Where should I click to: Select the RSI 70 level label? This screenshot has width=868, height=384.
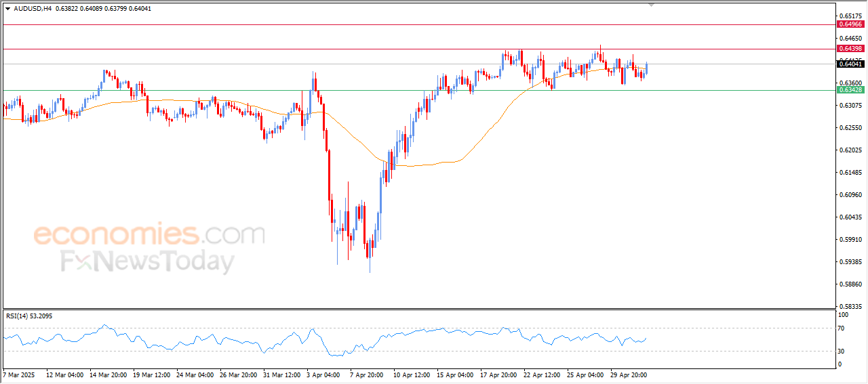point(843,328)
